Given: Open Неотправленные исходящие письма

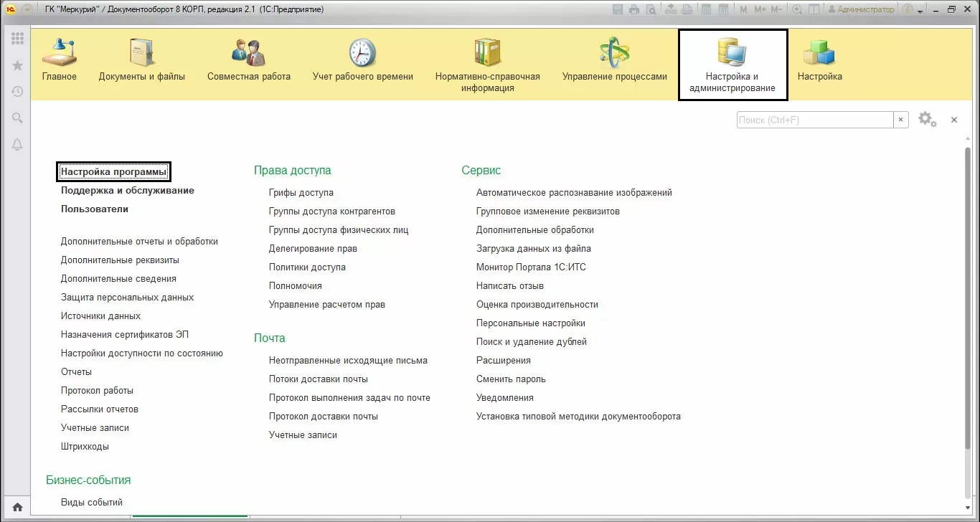Looking at the screenshot, I should pos(348,361).
